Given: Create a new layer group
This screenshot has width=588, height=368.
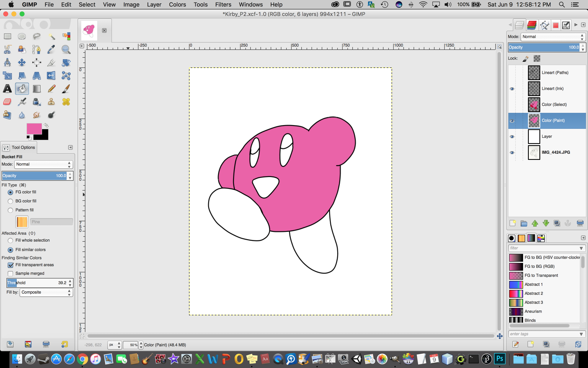Looking at the screenshot, I should pyautogui.click(x=524, y=223).
